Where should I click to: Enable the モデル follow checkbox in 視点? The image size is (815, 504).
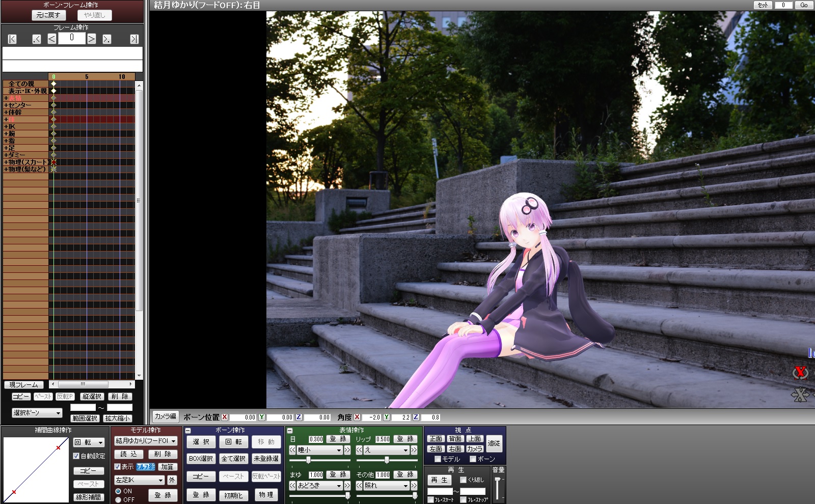438,459
